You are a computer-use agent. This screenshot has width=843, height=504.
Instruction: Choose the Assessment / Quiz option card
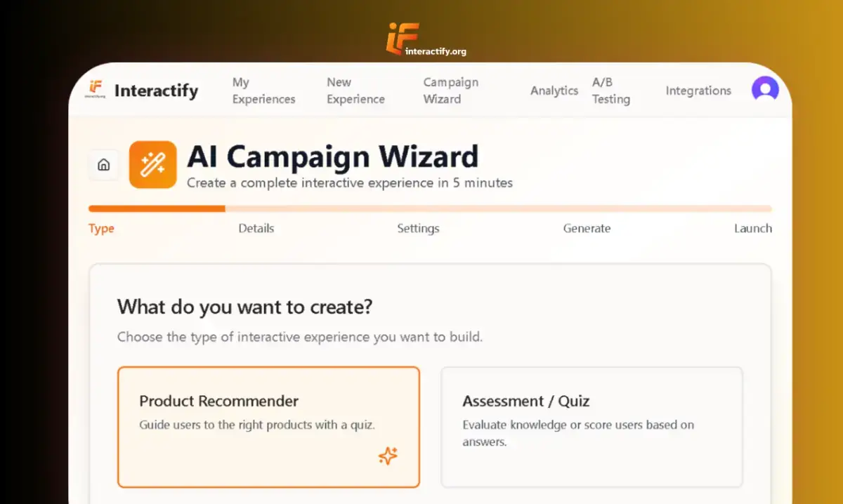(x=592, y=427)
